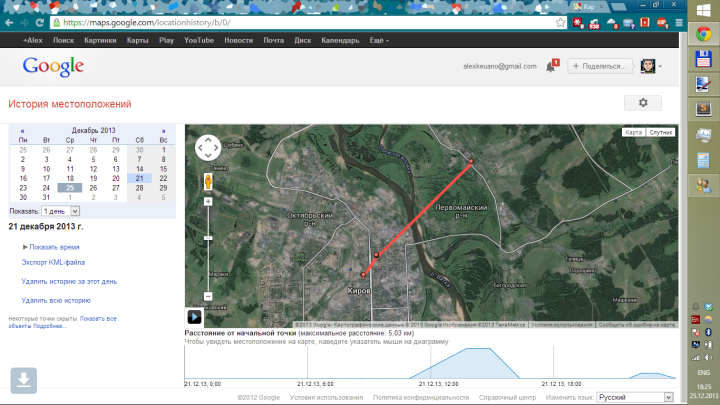The height and width of the screenshot is (405, 720).
Task: Open 'Почта' in Google bar
Action: click(273, 40)
